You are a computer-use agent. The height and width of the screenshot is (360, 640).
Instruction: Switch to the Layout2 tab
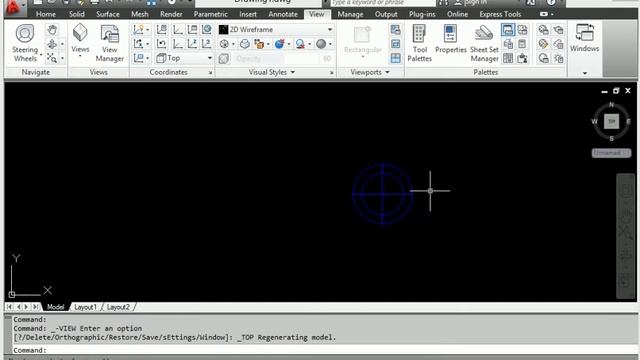tap(118, 307)
